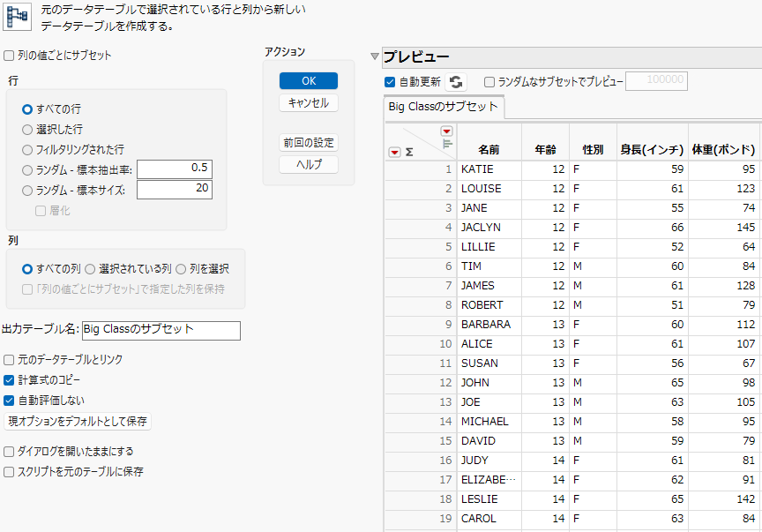Click the sigma icon in the preview table corner
This screenshot has width=762, height=532.
(x=409, y=153)
